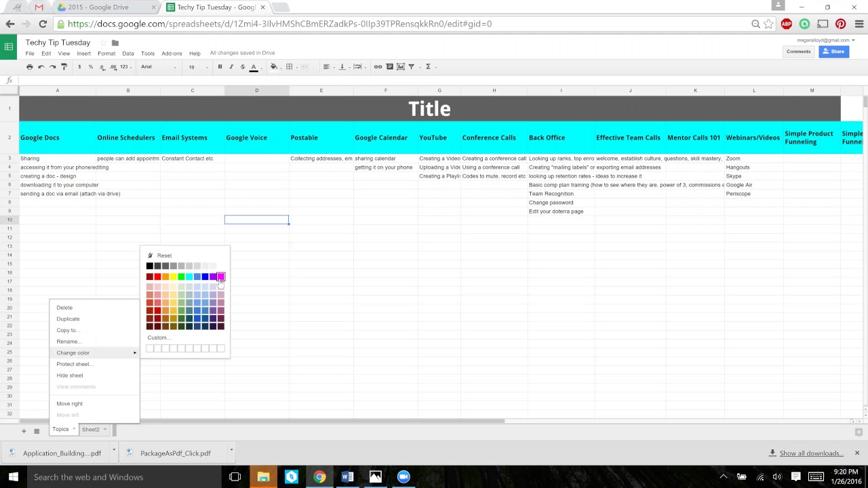
Task: Switch to Sheet2 tab
Action: click(x=91, y=430)
